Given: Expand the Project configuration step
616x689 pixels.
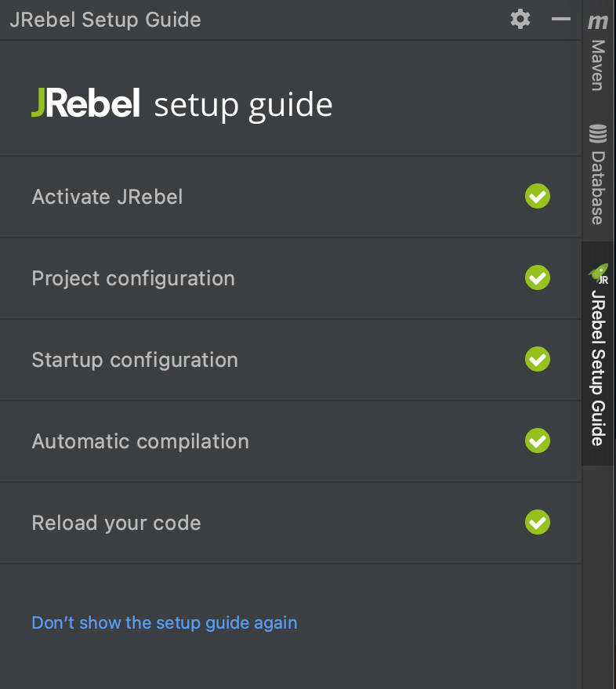Looking at the screenshot, I should click(x=133, y=278).
